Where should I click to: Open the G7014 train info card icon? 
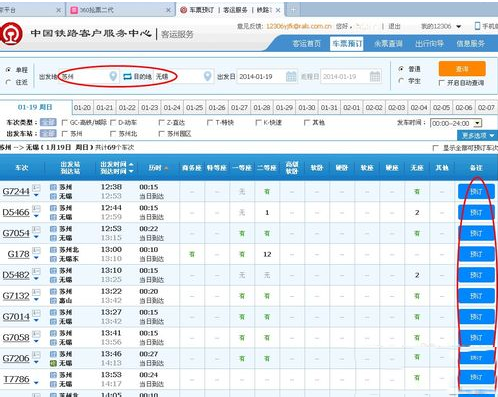[36, 313]
